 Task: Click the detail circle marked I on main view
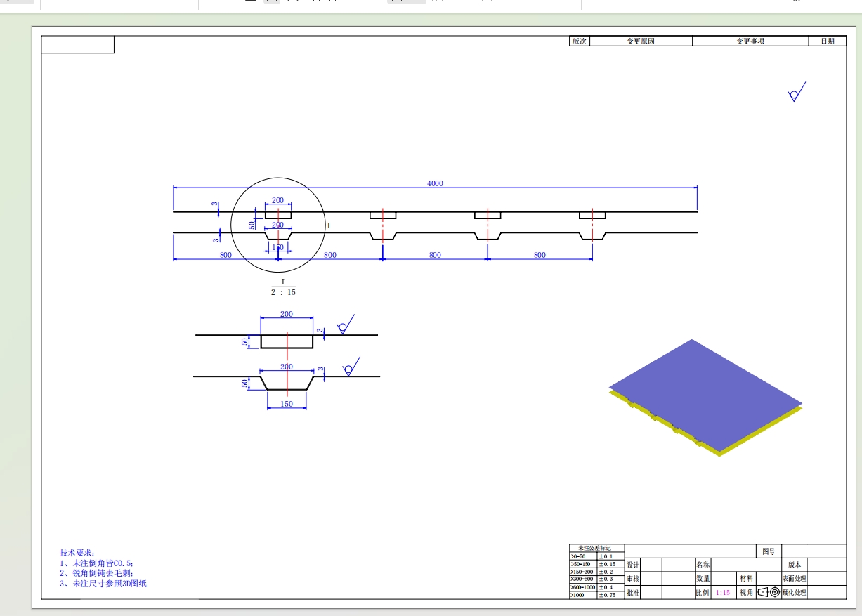277,225
